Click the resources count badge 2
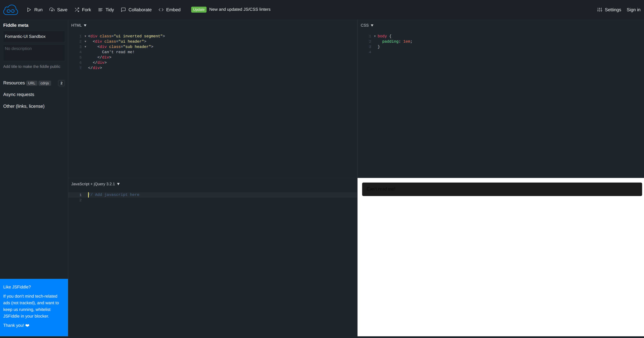Screen dimensions: 644x338 coord(62,83)
